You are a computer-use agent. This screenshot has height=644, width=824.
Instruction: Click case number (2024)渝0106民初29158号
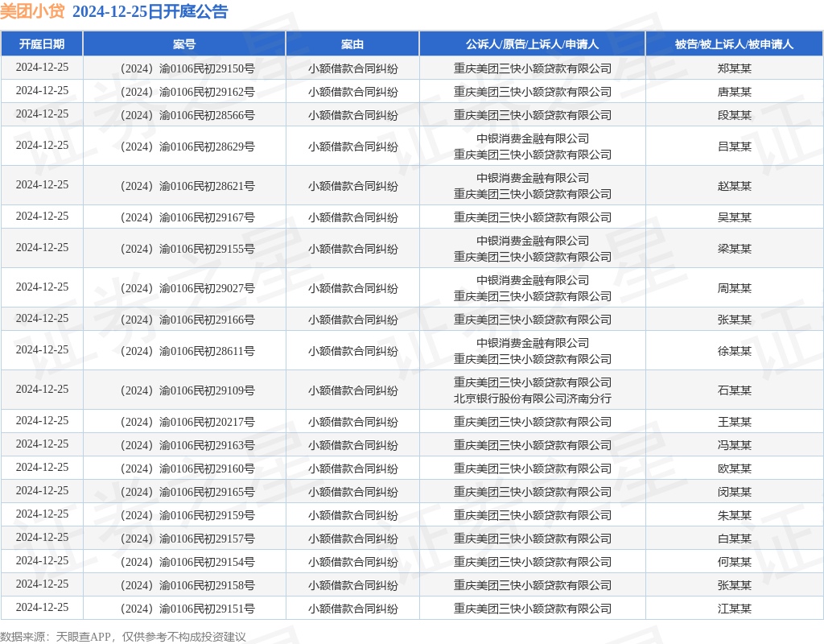tap(187, 585)
